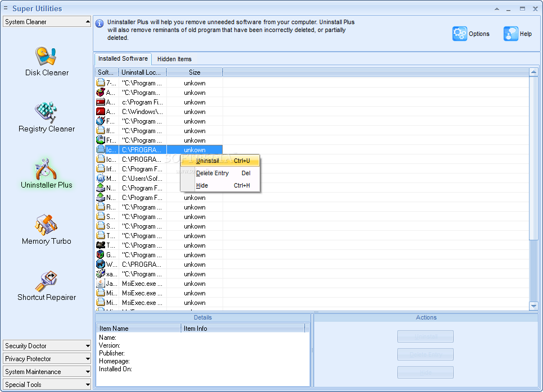Click the Delete Entry button in Actions panel

tap(426, 354)
